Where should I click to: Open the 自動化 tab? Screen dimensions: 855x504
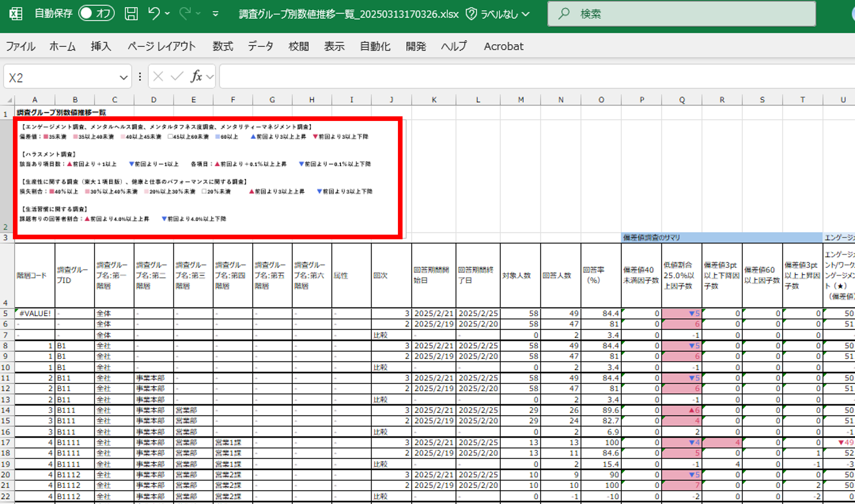click(375, 46)
